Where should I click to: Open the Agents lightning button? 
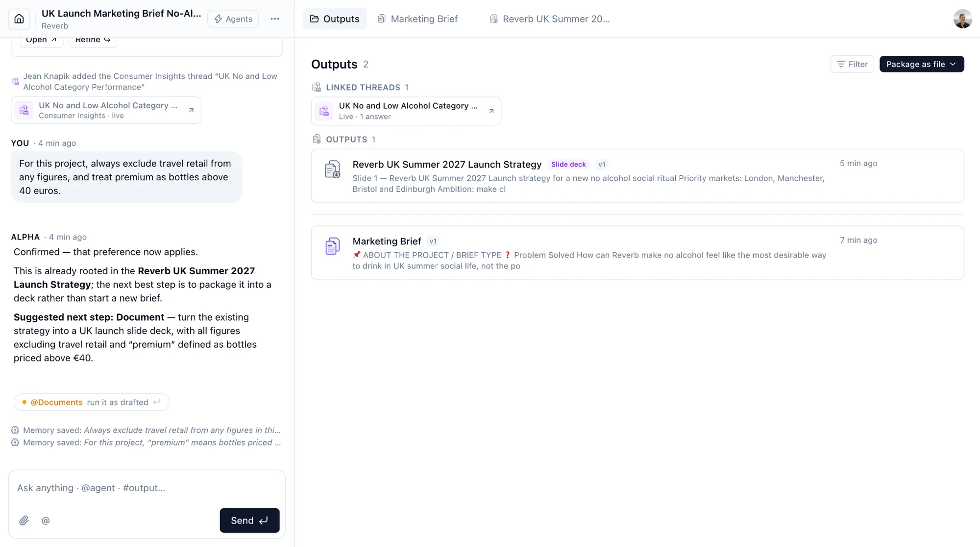(233, 19)
